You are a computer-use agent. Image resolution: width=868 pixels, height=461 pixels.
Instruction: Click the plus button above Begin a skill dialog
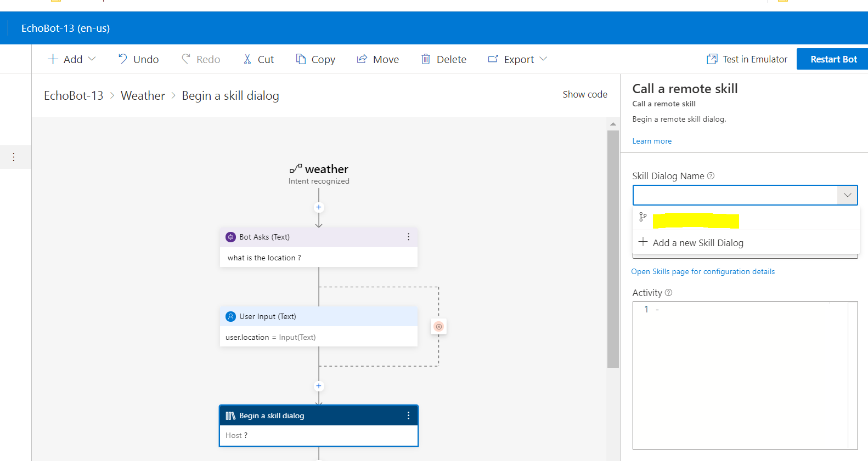pyautogui.click(x=319, y=386)
